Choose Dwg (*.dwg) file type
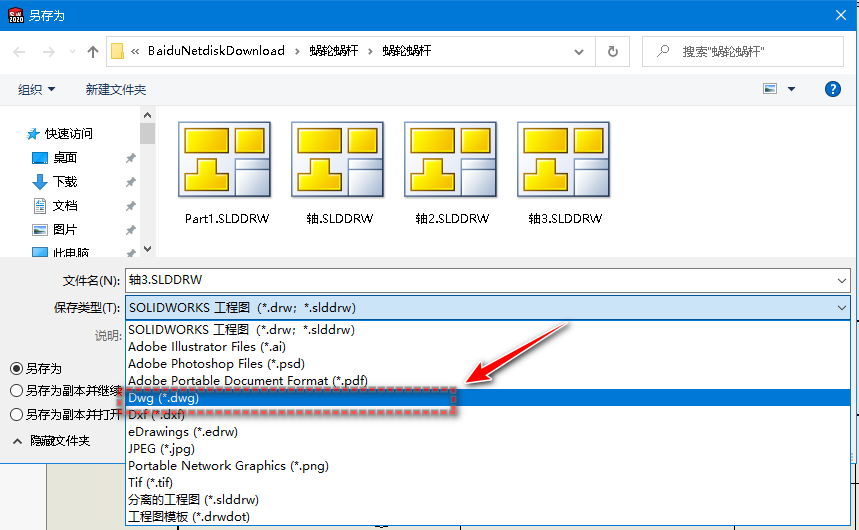859x530 pixels. coord(488,397)
